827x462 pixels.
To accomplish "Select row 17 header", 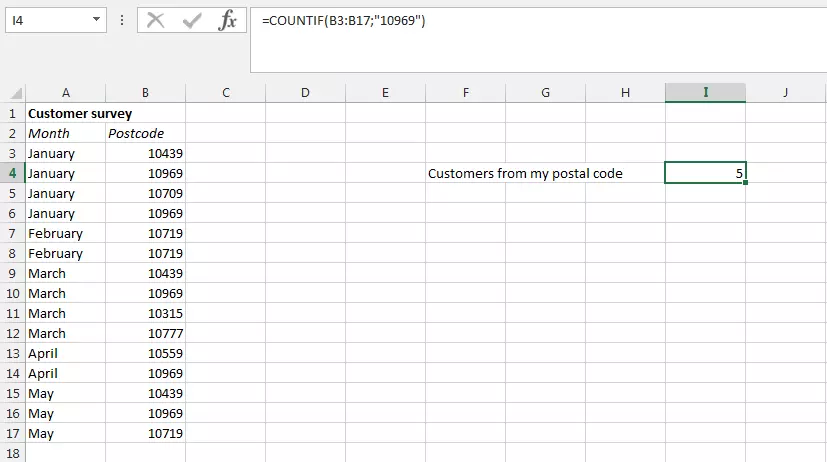I will pos(13,433).
